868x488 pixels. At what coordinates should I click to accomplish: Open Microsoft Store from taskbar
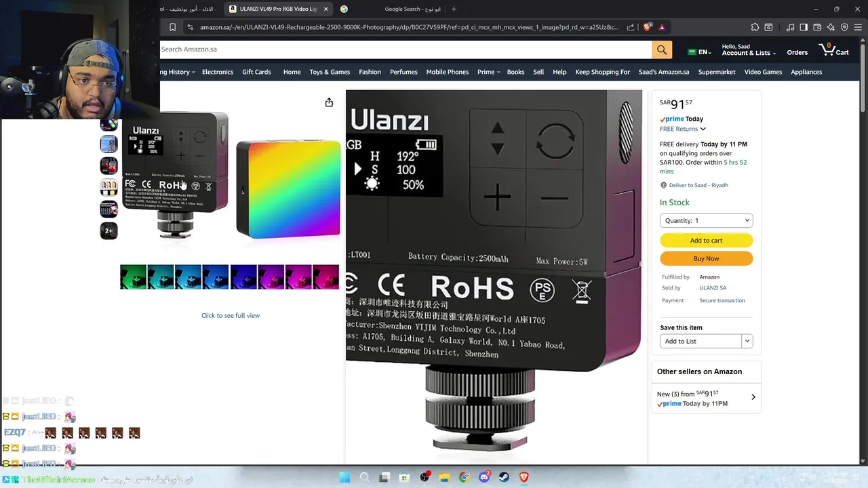(x=404, y=477)
